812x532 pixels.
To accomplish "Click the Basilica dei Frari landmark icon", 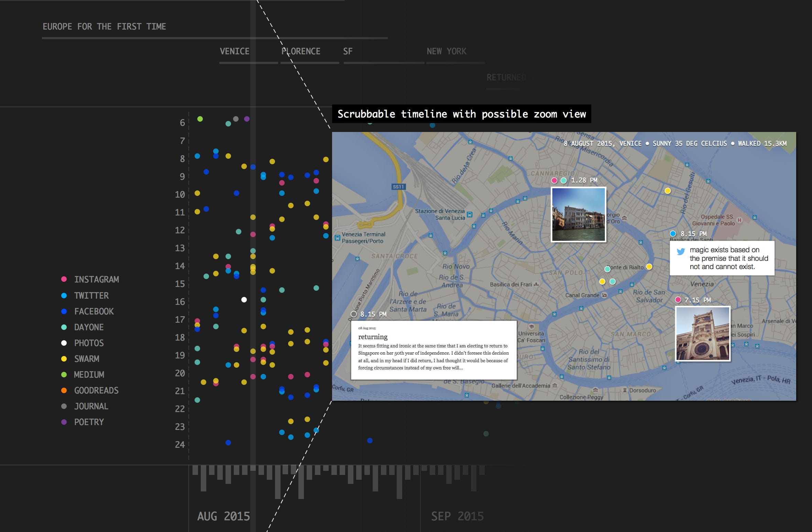I will click(x=536, y=284).
